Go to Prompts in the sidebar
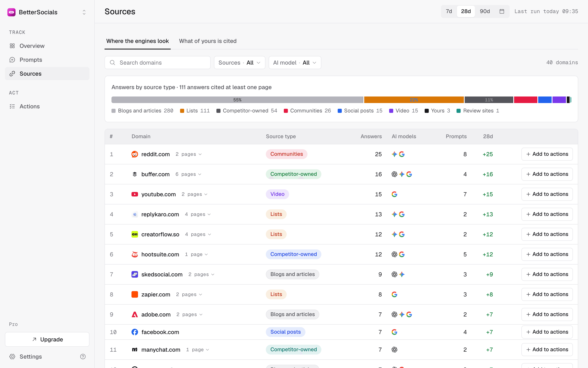 point(47,60)
